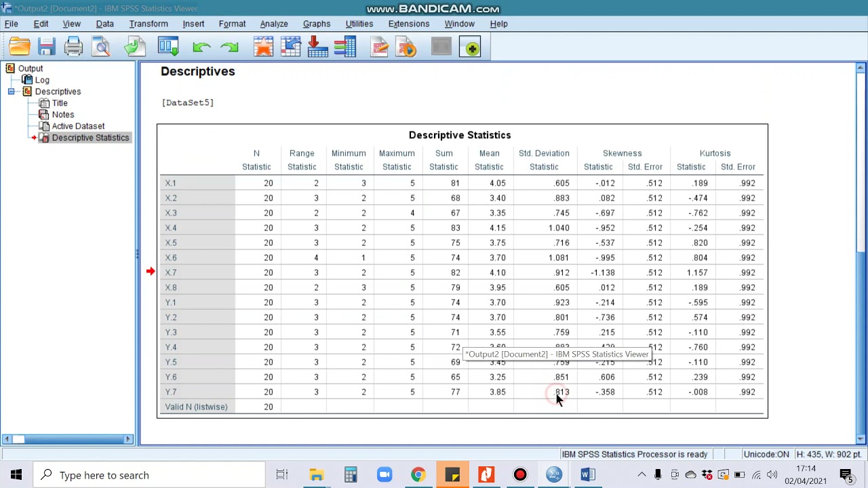Open Google Chrome from the taskbar
This screenshot has height=488, width=868.
pyautogui.click(x=418, y=475)
